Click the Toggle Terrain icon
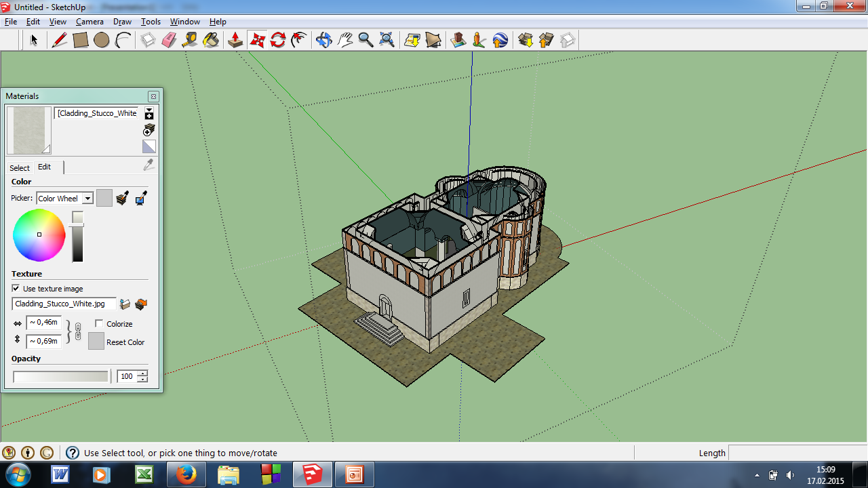This screenshot has width=868, height=488. click(x=433, y=40)
